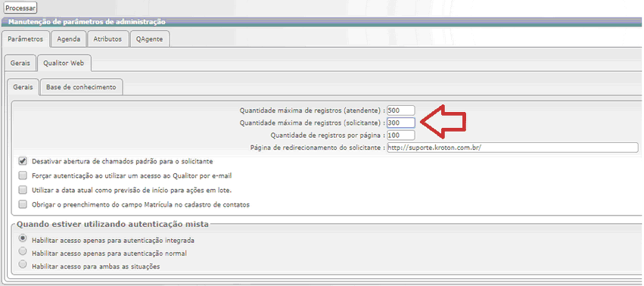
Task: Select the inner Gerais tab
Action: 23,87
